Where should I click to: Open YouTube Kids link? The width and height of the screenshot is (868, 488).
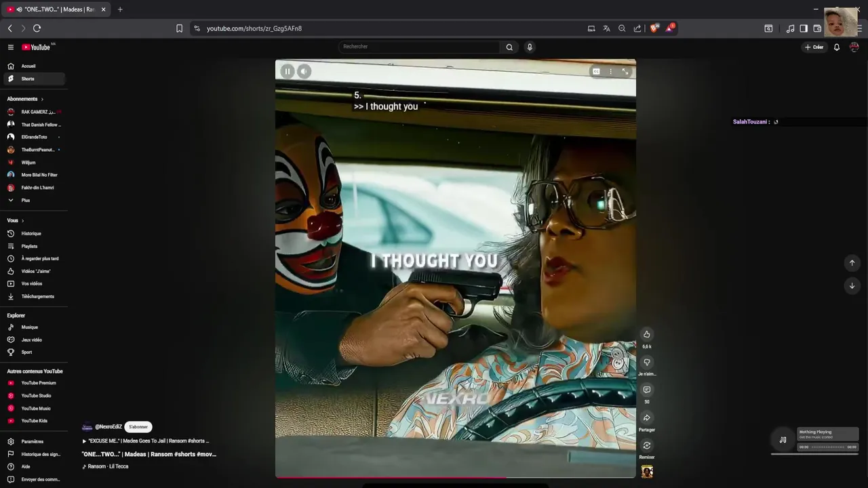[x=34, y=421]
